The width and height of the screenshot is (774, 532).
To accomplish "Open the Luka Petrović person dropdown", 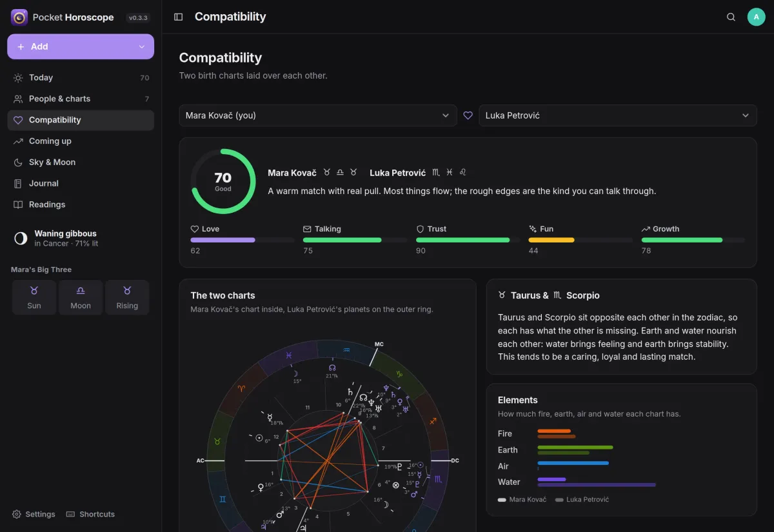I will tap(617, 115).
